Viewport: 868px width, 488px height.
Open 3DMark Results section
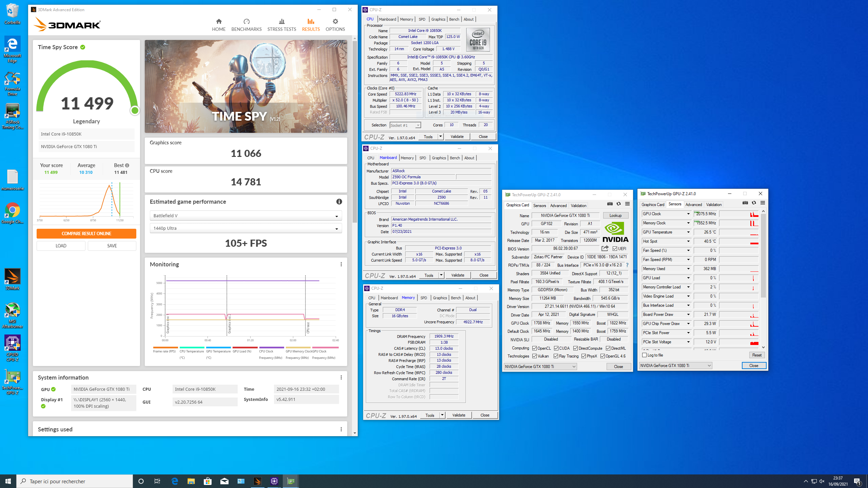click(311, 25)
